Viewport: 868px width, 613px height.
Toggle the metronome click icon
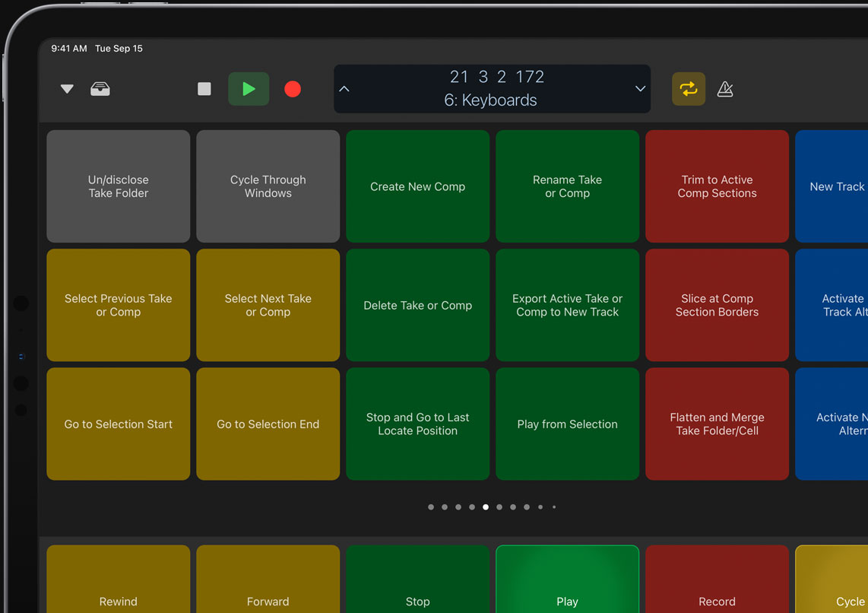[725, 88]
